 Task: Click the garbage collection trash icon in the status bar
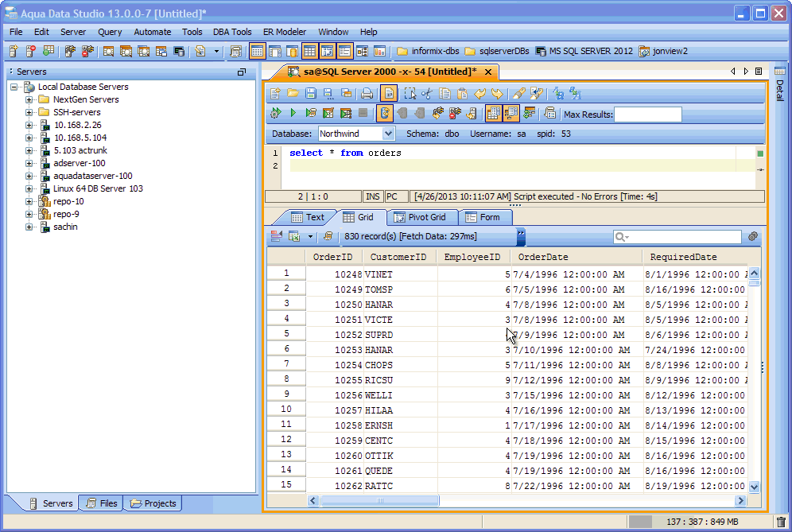(x=781, y=522)
